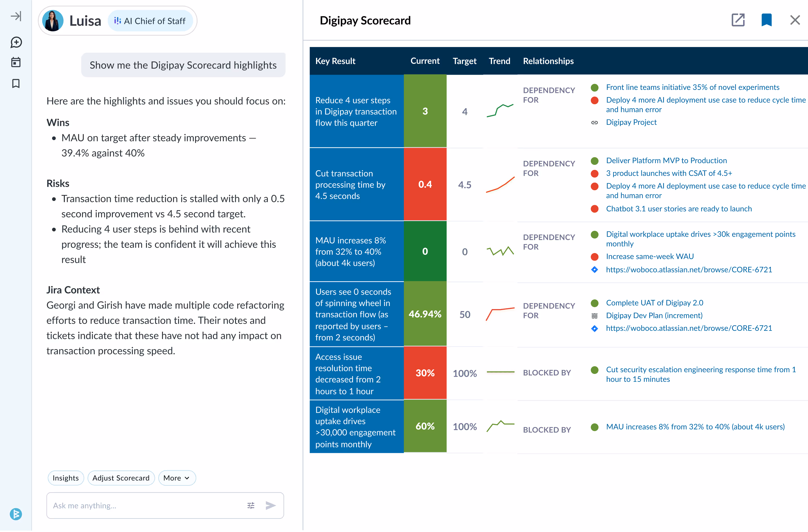
Task: Click the app logo at the bottom left
Action: click(16, 514)
